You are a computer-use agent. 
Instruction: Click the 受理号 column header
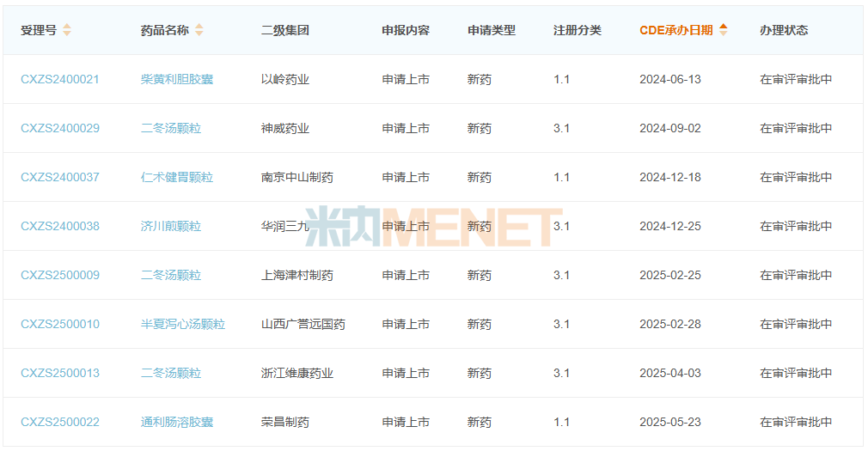tap(38, 30)
